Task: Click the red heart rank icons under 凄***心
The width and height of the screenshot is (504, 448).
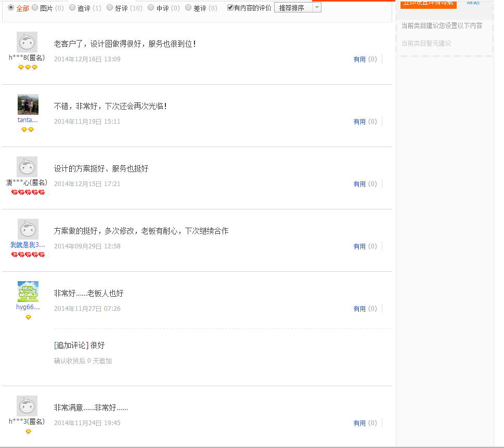Action: coord(28,192)
